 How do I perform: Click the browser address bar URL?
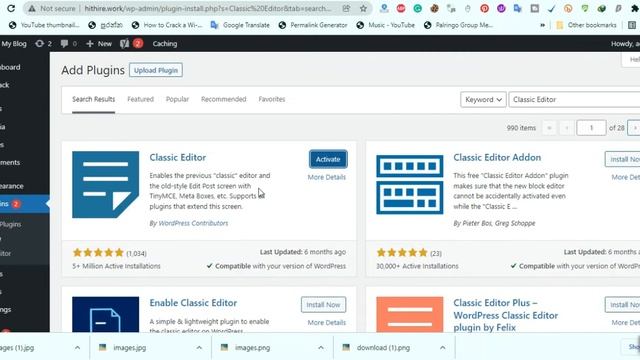point(207,8)
